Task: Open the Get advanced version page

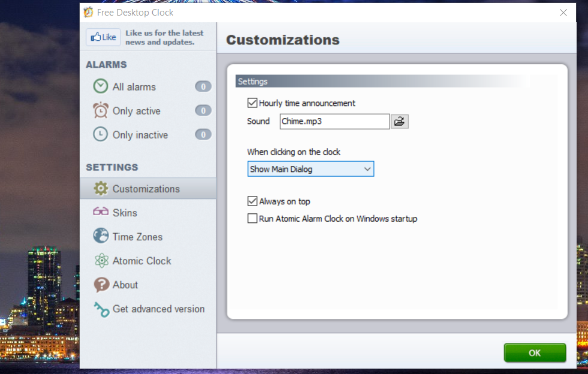Action: click(158, 309)
